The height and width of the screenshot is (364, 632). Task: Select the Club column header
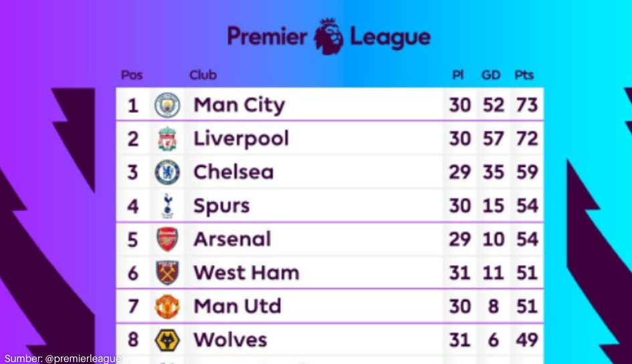203,75
